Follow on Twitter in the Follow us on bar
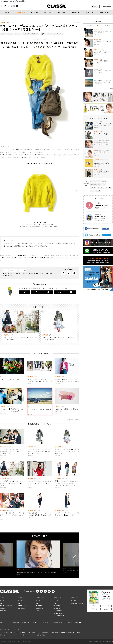This screenshot has width=113, height=644. pyautogui.click(x=25, y=292)
